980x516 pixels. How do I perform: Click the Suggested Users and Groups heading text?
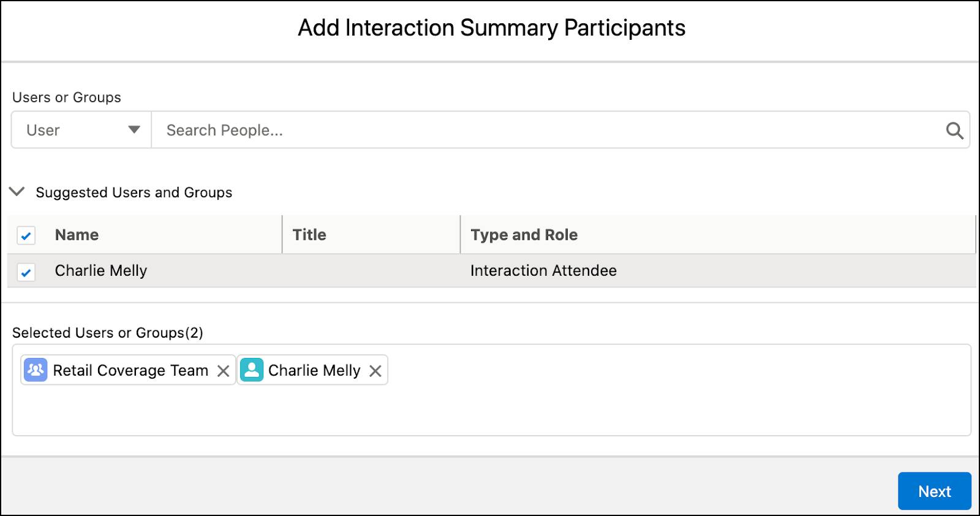134,192
